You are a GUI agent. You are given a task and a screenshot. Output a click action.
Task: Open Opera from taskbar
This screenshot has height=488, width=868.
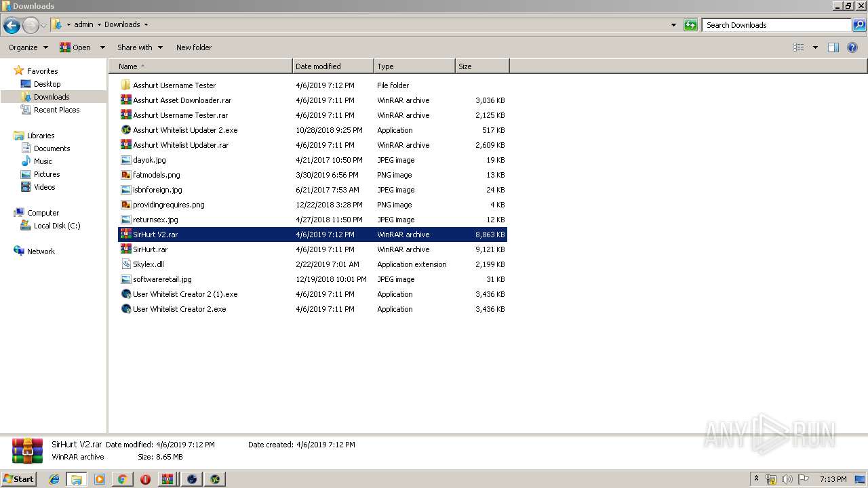point(145,479)
